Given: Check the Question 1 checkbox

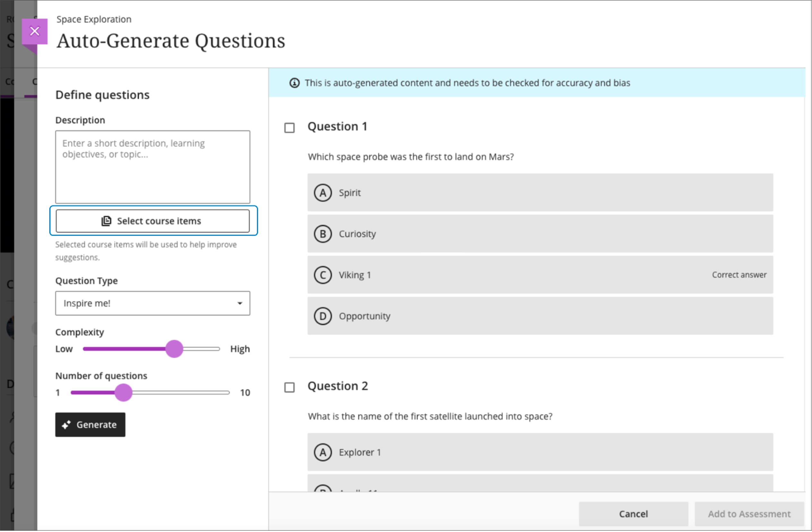Looking at the screenshot, I should 289,128.
